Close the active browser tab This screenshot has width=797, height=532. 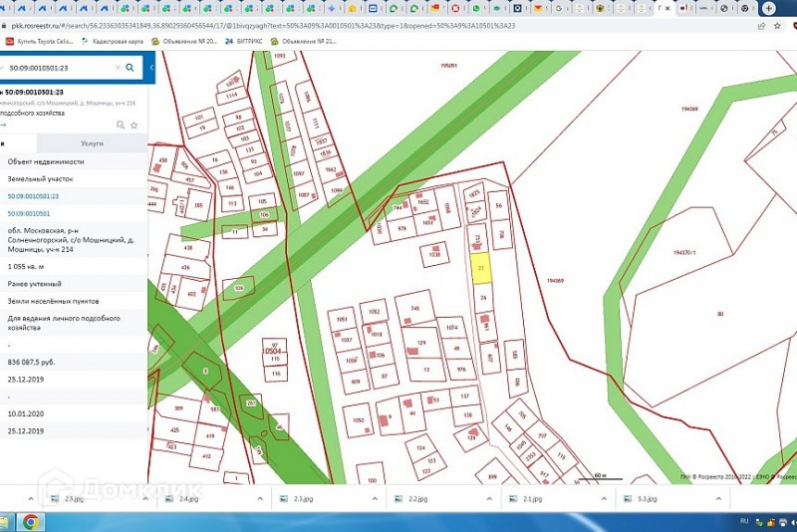click(667, 8)
